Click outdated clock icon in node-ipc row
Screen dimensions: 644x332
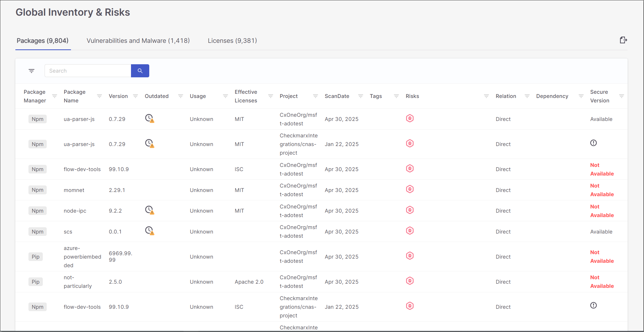point(150,210)
